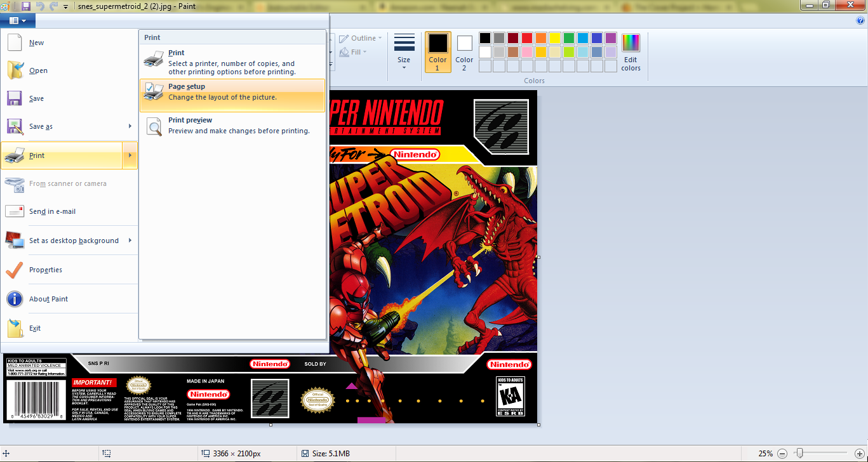The image size is (868, 462).
Task: Click Print in the Print submenu
Action: (232, 62)
